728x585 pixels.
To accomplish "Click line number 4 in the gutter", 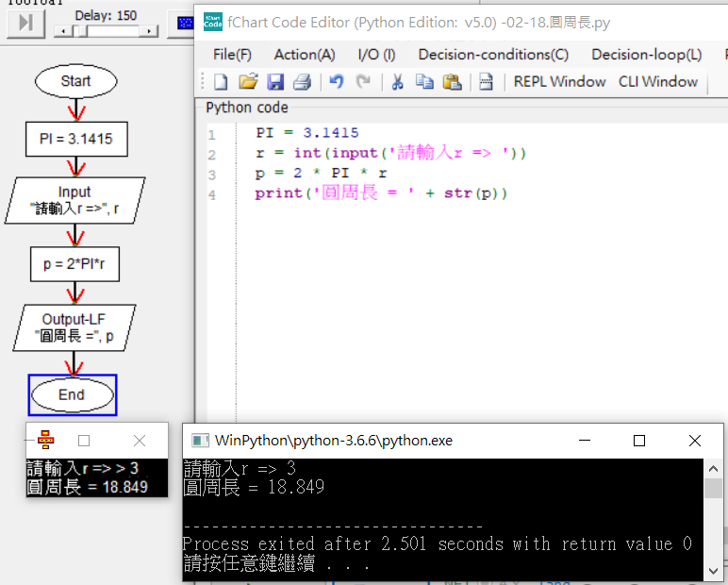I will (212, 194).
